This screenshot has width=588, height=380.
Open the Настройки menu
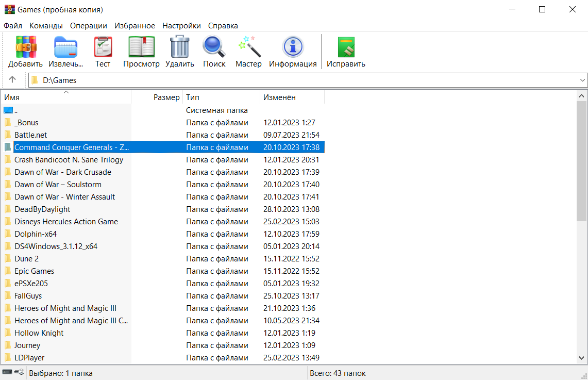point(181,25)
